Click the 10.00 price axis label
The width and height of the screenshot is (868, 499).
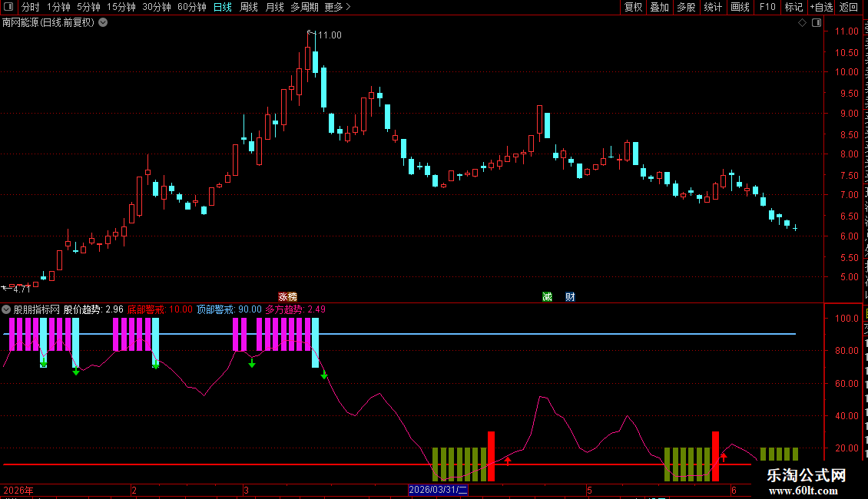pos(846,72)
